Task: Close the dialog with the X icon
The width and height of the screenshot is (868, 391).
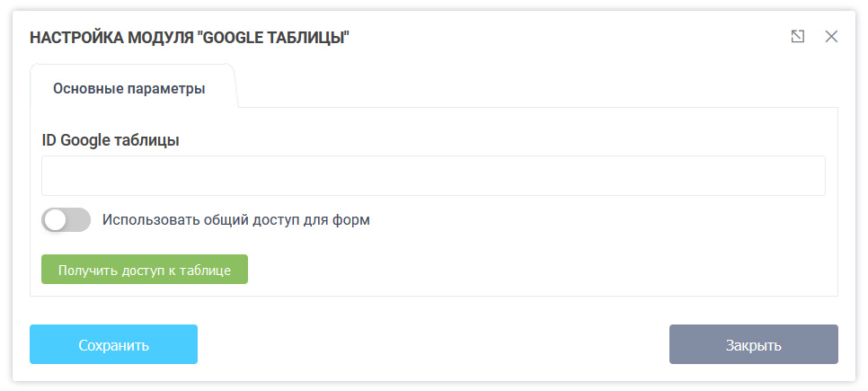Action: (x=831, y=36)
